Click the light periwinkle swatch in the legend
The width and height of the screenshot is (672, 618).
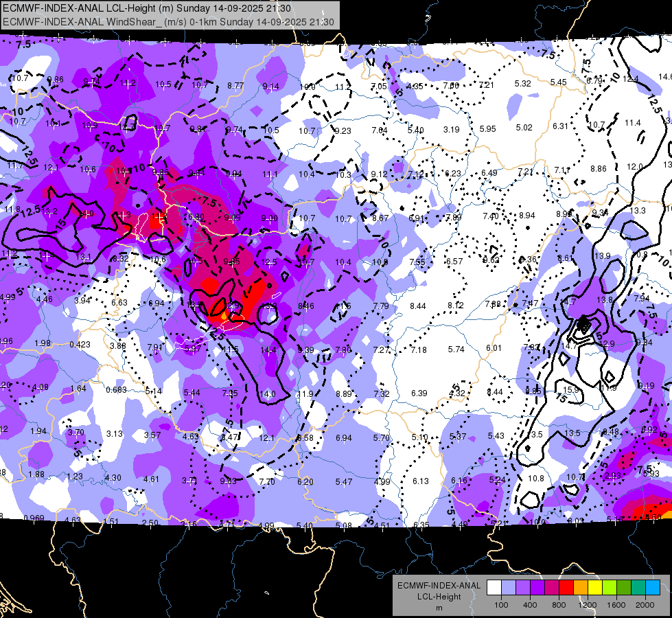(x=509, y=588)
